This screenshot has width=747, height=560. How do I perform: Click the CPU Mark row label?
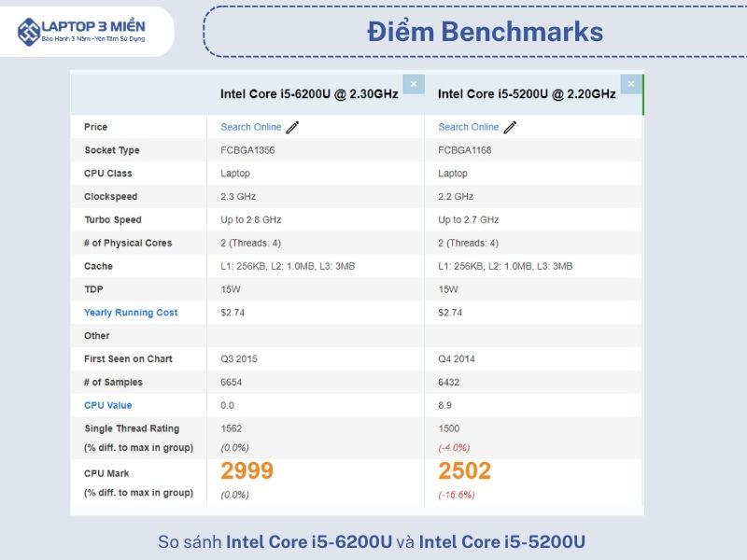(x=107, y=474)
